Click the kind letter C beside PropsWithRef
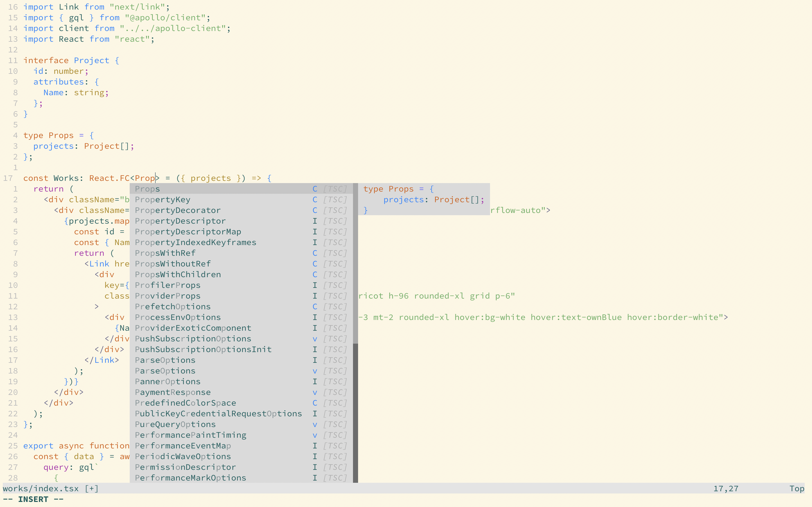 point(315,253)
